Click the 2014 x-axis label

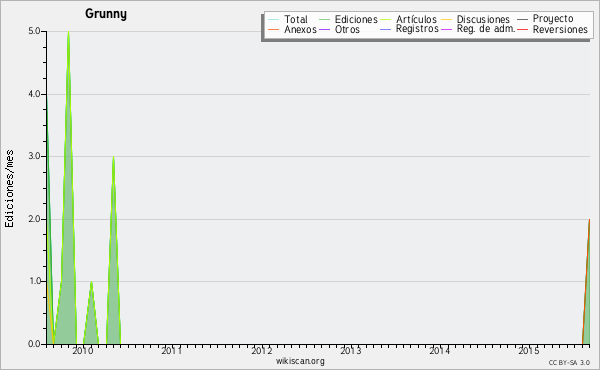coord(439,351)
